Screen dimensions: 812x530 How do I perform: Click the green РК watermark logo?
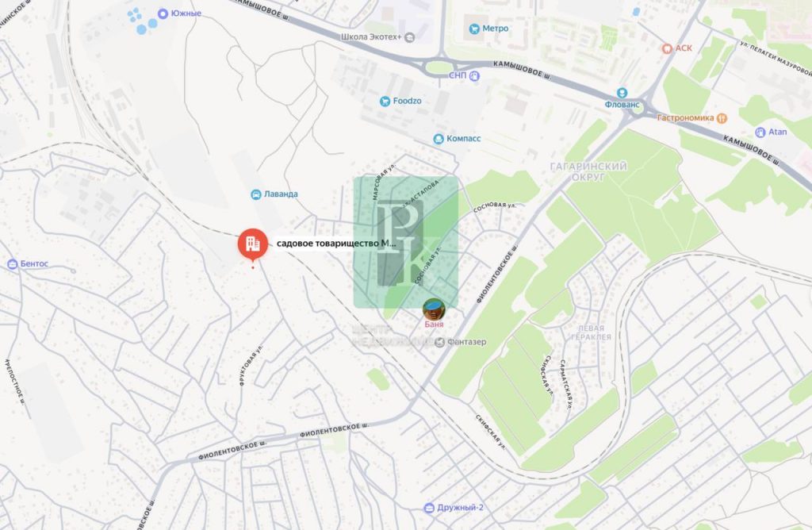click(406, 243)
